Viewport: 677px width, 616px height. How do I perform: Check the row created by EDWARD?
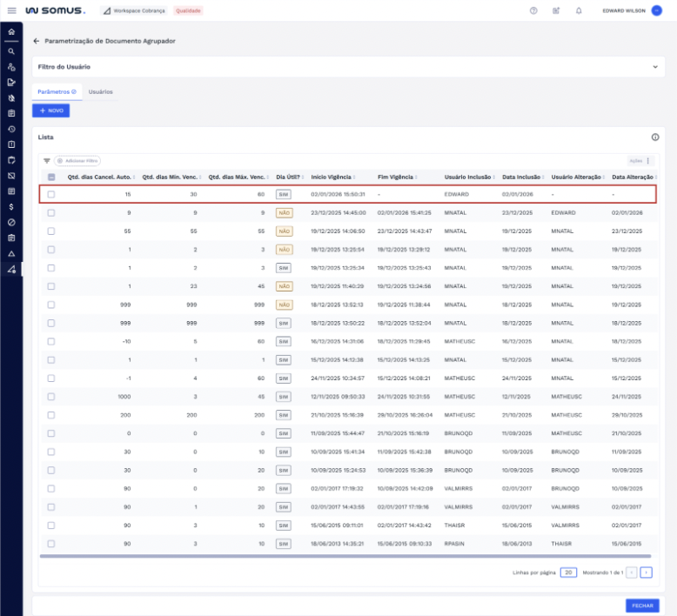tap(51, 194)
